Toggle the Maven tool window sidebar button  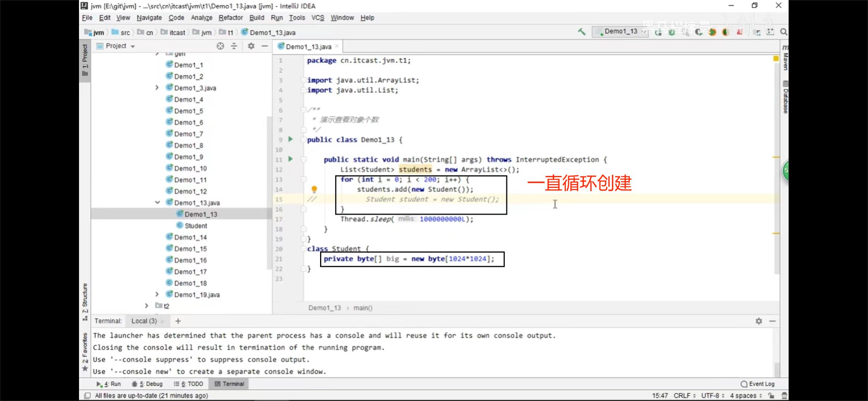(x=785, y=59)
